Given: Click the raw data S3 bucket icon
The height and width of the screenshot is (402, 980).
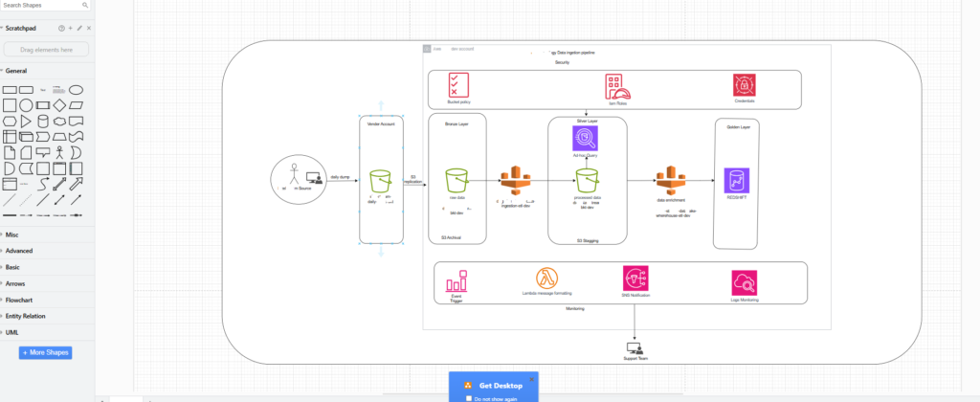Looking at the screenshot, I should coord(457,181).
